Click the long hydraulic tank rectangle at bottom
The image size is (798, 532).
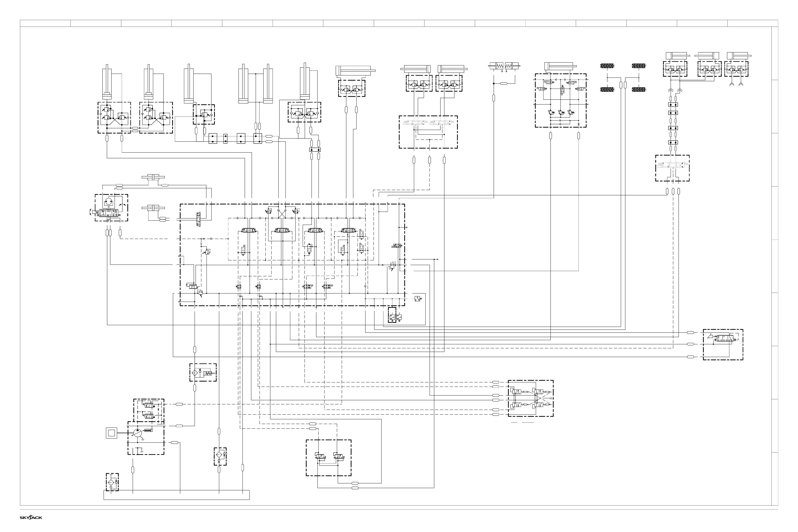(x=176, y=495)
